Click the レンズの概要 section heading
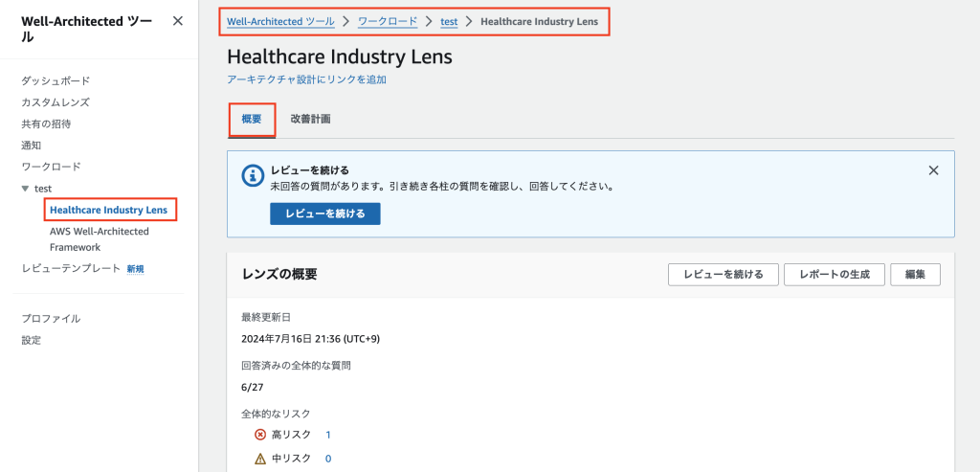 [279, 274]
